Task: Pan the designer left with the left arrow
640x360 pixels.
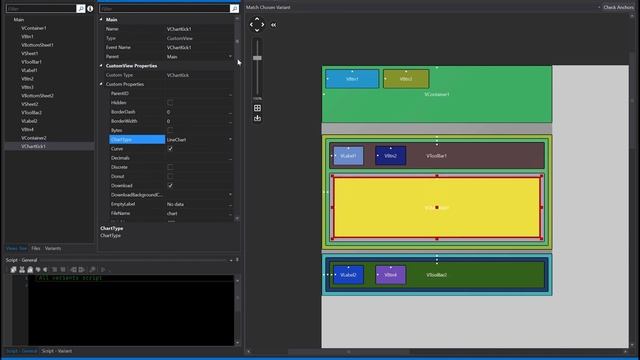Action: [251, 24]
